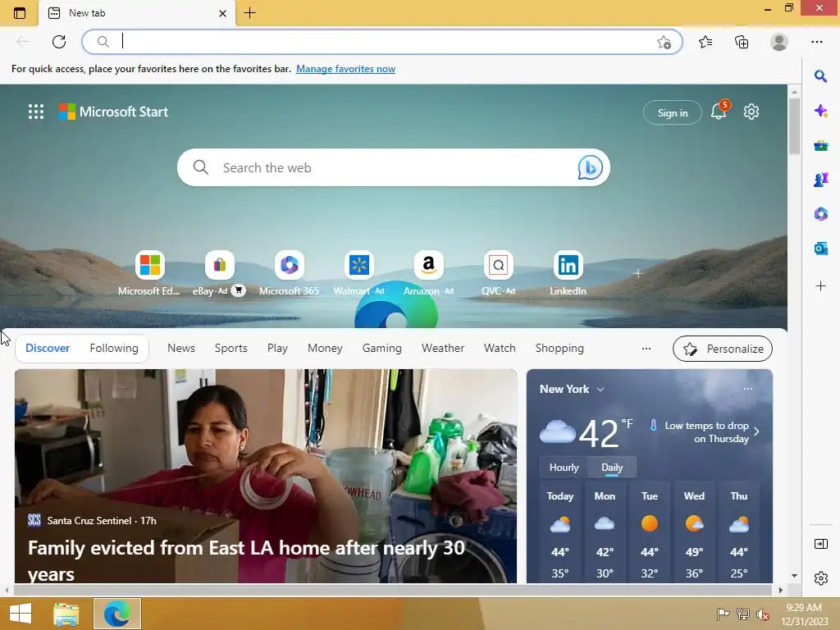Image resolution: width=840 pixels, height=630 pixels.
Task: Open Microsoft Start app launcher grid
Action: point(36,112)
